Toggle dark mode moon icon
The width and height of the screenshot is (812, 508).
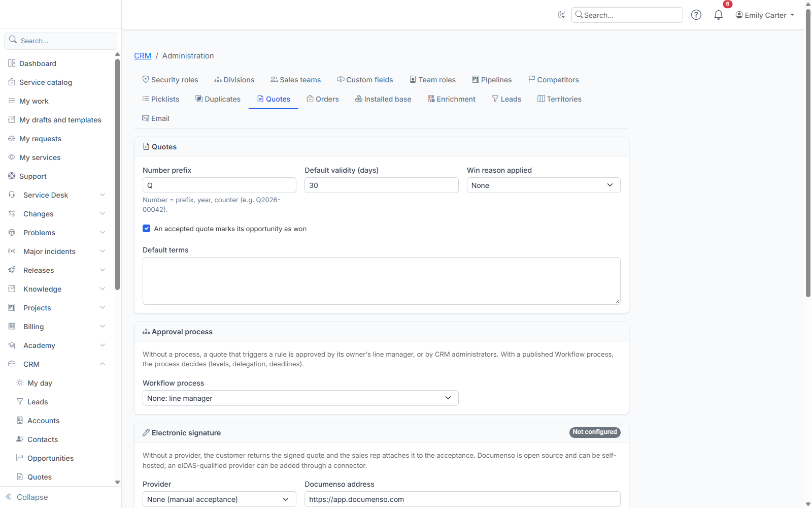561,15
